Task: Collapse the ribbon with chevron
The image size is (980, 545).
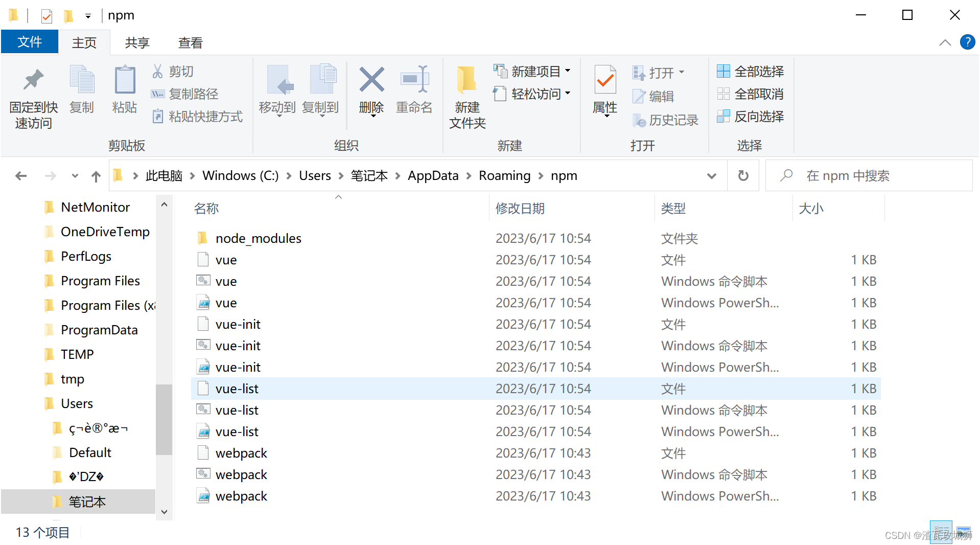Action: pos(945,42)
